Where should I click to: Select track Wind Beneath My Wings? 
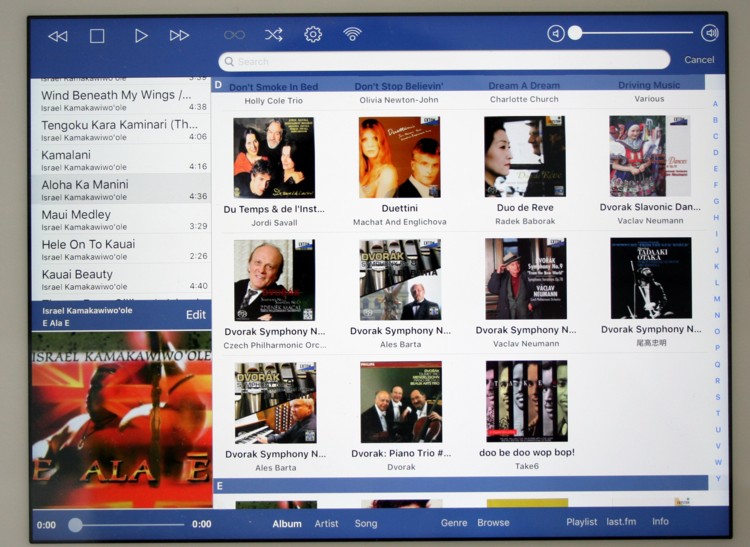point(121,99)
